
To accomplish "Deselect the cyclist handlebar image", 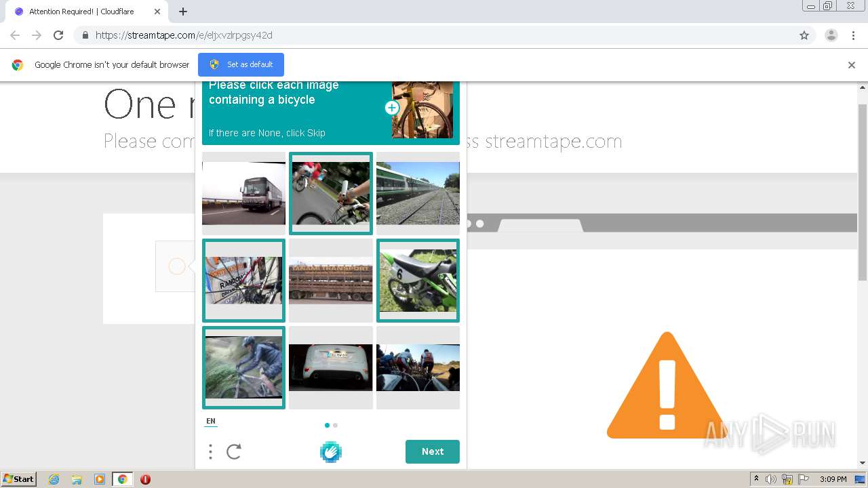I will (331, 193).
